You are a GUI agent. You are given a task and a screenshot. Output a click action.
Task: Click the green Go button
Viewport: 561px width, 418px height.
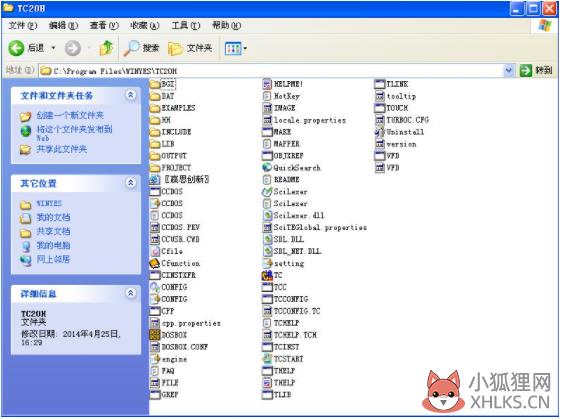[x=536, y=71]
